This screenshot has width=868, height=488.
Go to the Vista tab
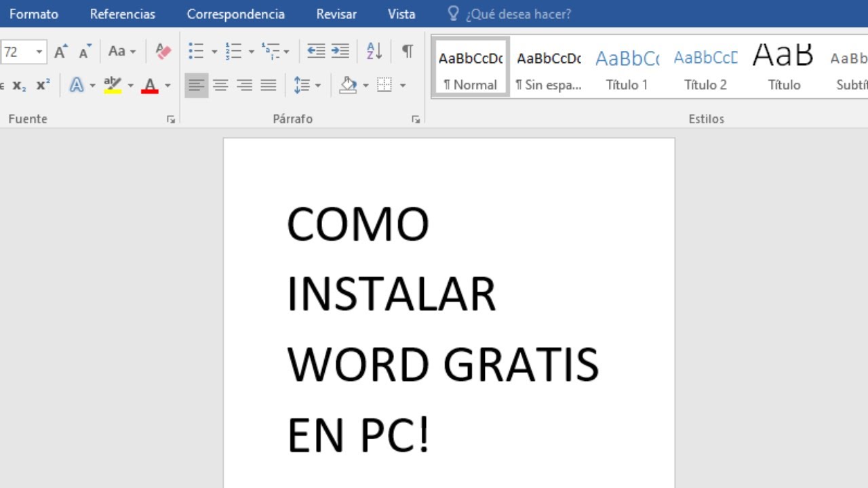coord(401,14)
